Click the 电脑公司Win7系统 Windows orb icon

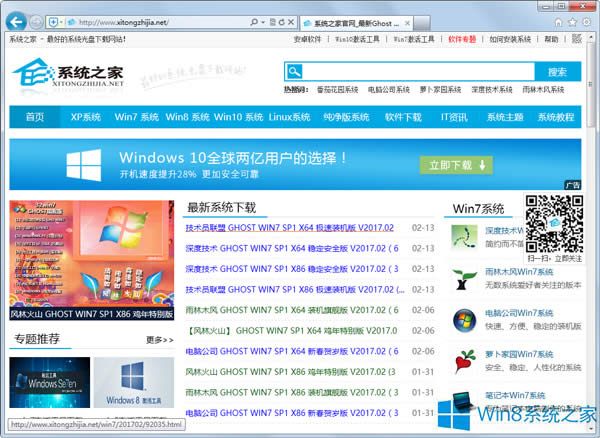464,320
